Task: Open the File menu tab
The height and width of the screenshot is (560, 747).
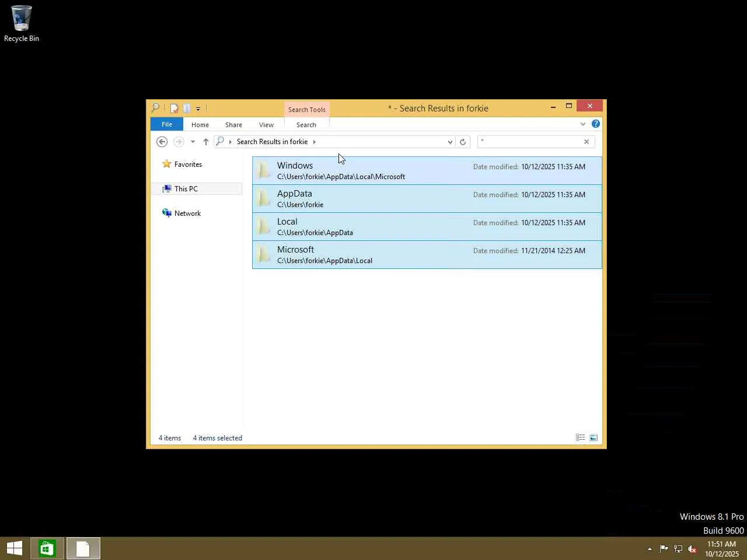Action: tap(167, 124)
